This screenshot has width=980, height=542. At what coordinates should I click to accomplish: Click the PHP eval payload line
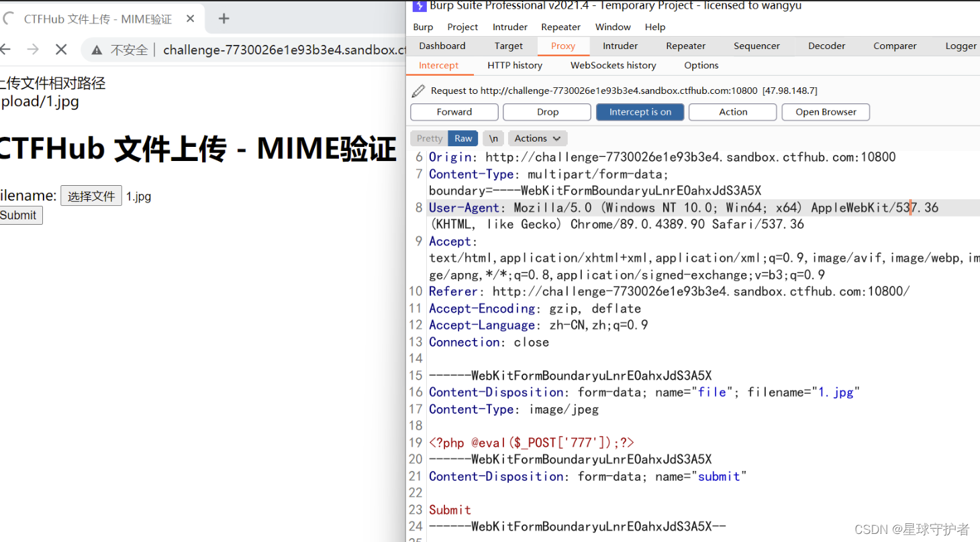coord(532,443)
